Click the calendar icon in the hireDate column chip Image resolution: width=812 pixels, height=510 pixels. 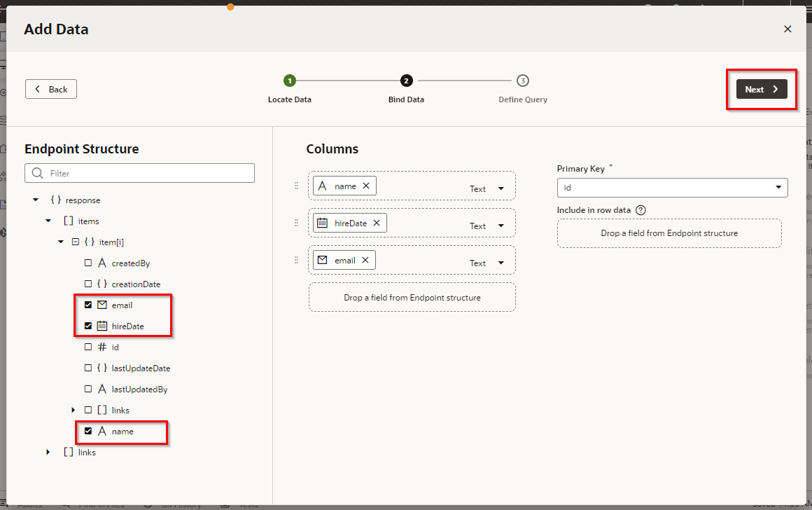(322, 223)
